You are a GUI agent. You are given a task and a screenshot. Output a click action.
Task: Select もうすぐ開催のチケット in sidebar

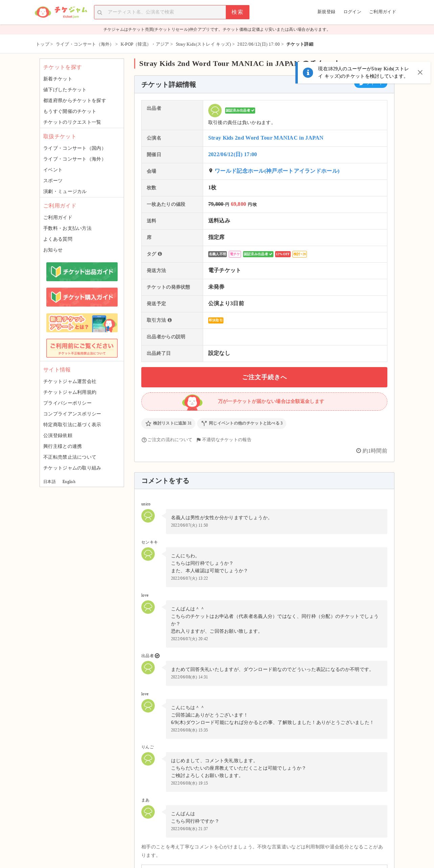(70, 111)
